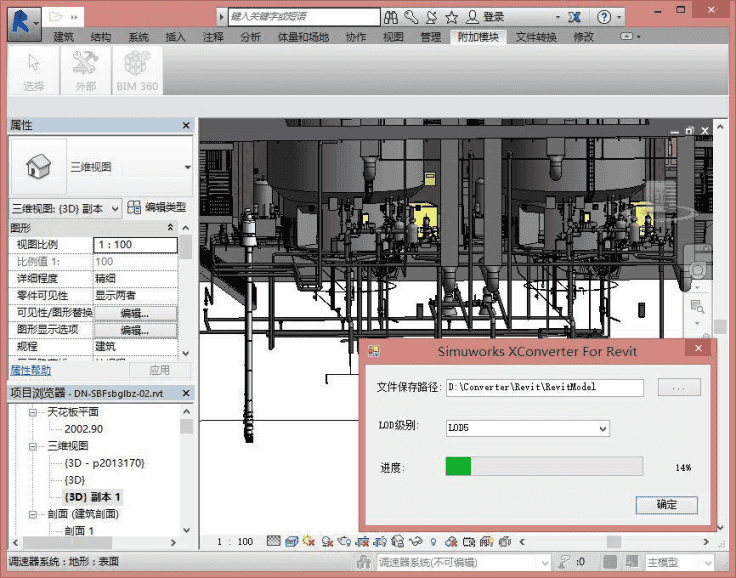Select {3D} 副本 1 in project browser

tap(92, 497)
